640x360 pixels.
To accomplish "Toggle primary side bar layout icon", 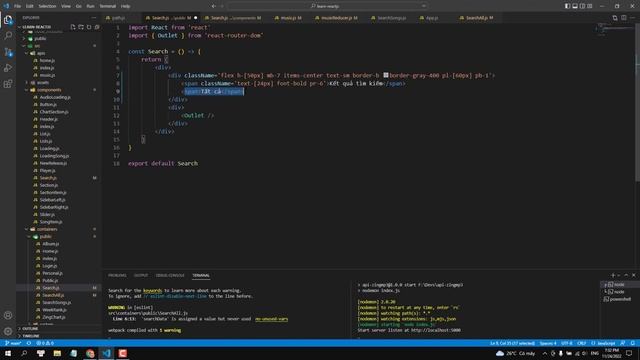I will click(567, 6).
